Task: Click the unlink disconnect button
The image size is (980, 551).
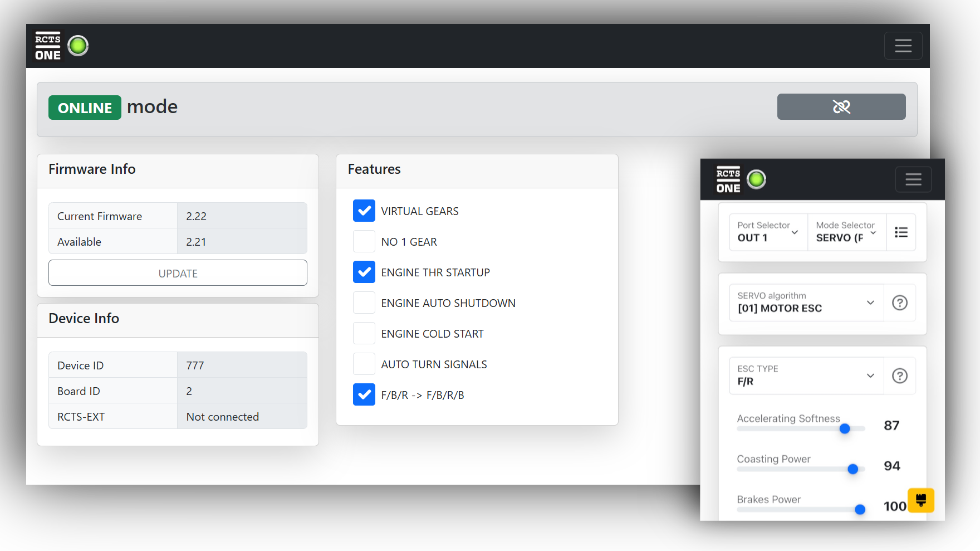Action: tap(841, 106)
